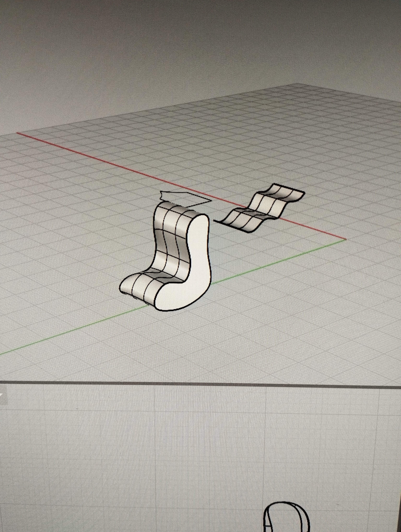Viewport: 401px width, 532px height.
Task: Click the origin where red and green axes meet
Action: [x=346, y=239]
